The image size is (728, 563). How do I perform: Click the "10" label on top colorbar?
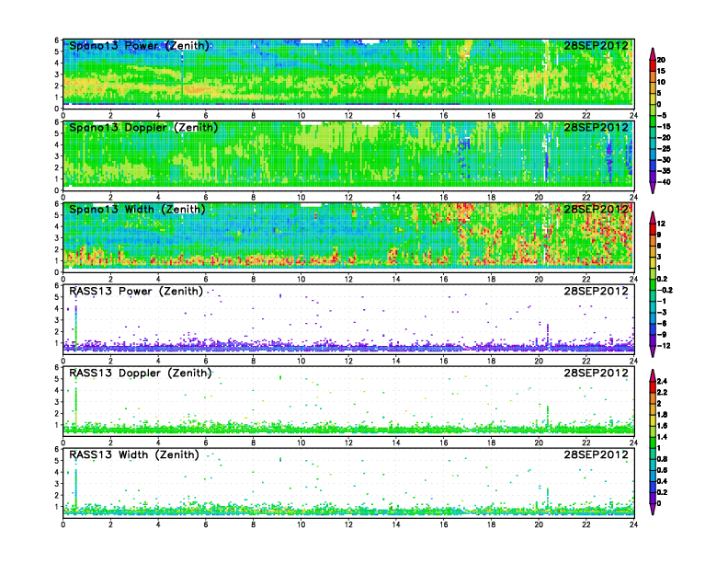tap(661, 82)
